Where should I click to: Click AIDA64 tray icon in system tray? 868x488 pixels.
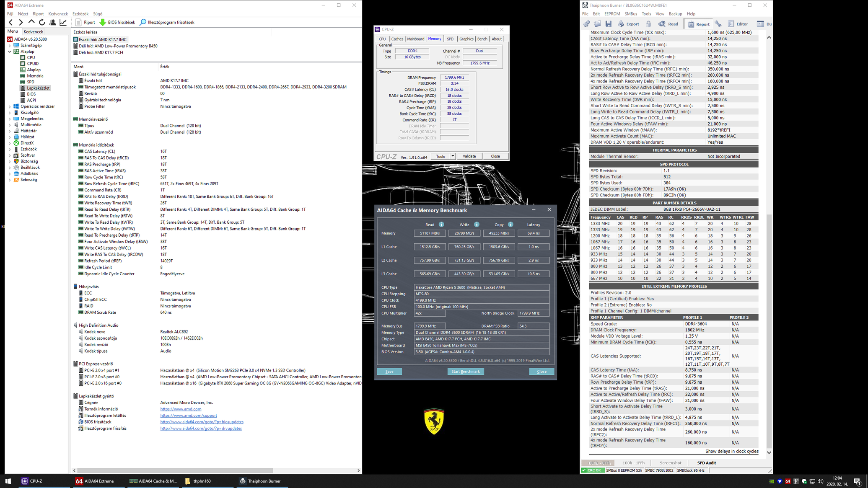pos(788,481)
